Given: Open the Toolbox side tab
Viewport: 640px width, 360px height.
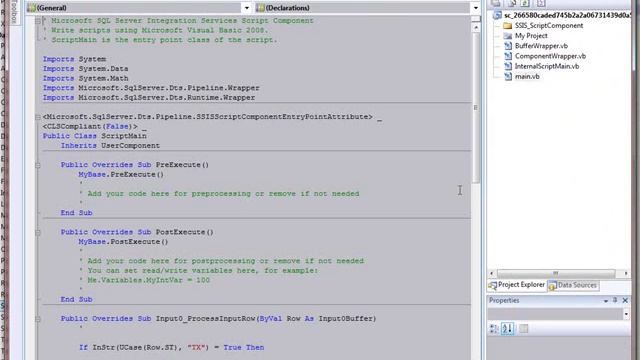Looking at the screenshot, I should point(14,11).
